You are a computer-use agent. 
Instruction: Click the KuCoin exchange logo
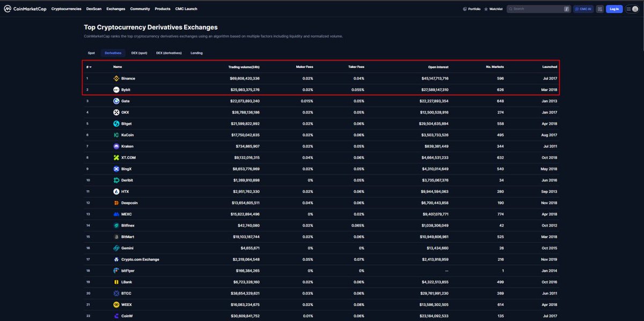[x=116, y=135]
